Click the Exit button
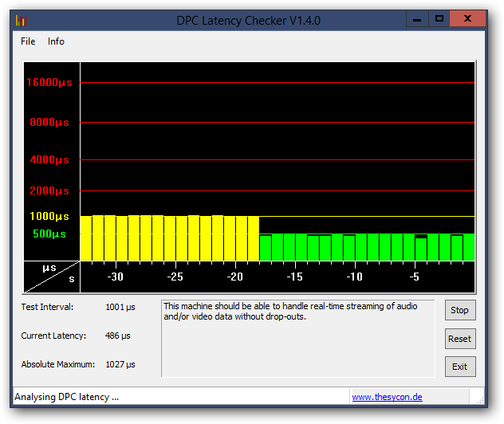The height and width of the screenshot is (424, 504). 460,367
